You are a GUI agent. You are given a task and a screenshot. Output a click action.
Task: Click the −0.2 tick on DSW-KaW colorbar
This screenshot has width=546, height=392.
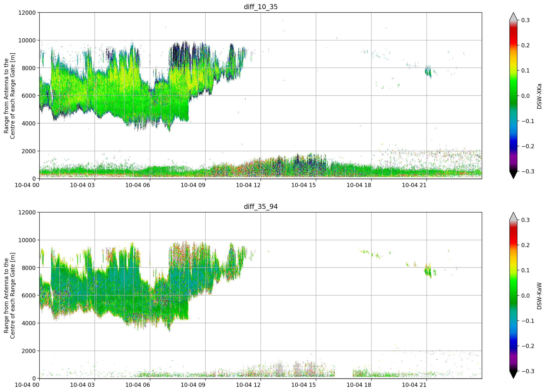tap(528, 346)
